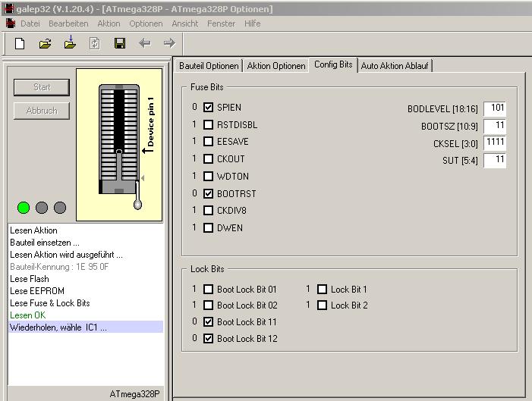The height and width of the screenshot is (401, 532).
Task: Save using the floppy disk icon
Action: coord(120,43)
